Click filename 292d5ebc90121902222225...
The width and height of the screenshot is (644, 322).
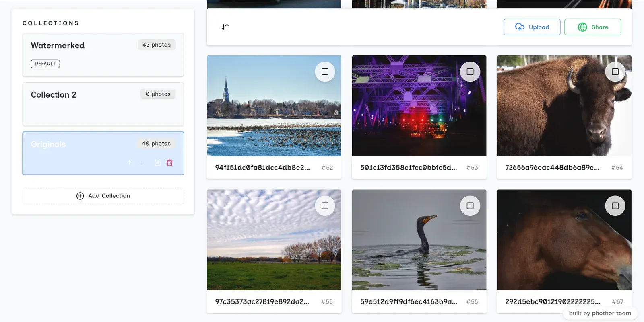point(553,301)
